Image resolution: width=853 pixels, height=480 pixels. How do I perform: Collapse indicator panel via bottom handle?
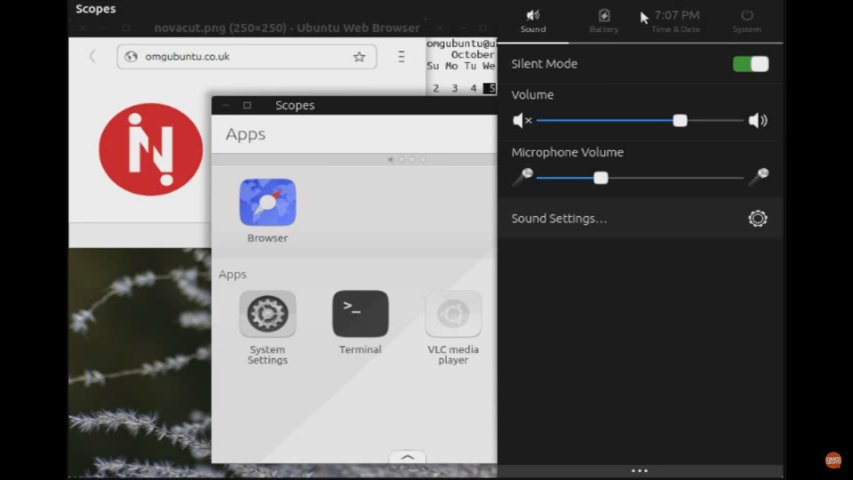tap(640, 470)
